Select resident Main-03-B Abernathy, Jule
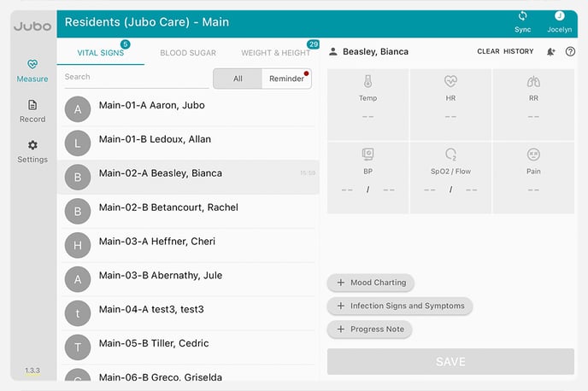588x391 pixels. coord(190,279)
